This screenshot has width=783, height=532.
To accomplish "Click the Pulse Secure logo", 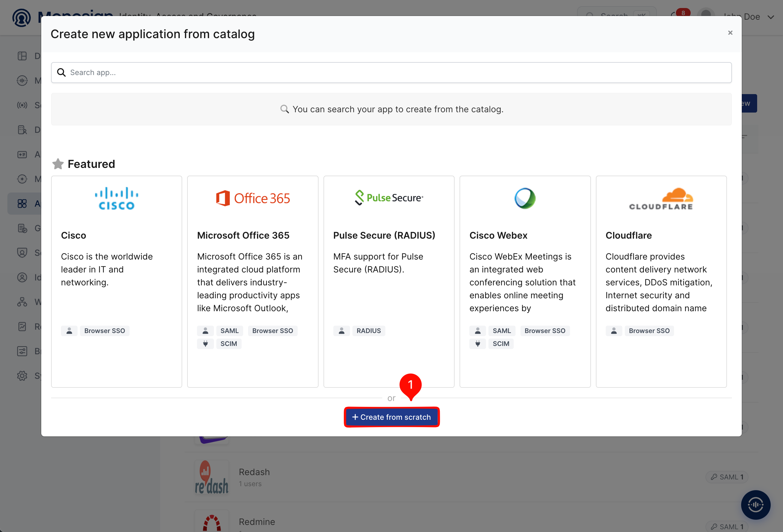I will coord(389,198).
